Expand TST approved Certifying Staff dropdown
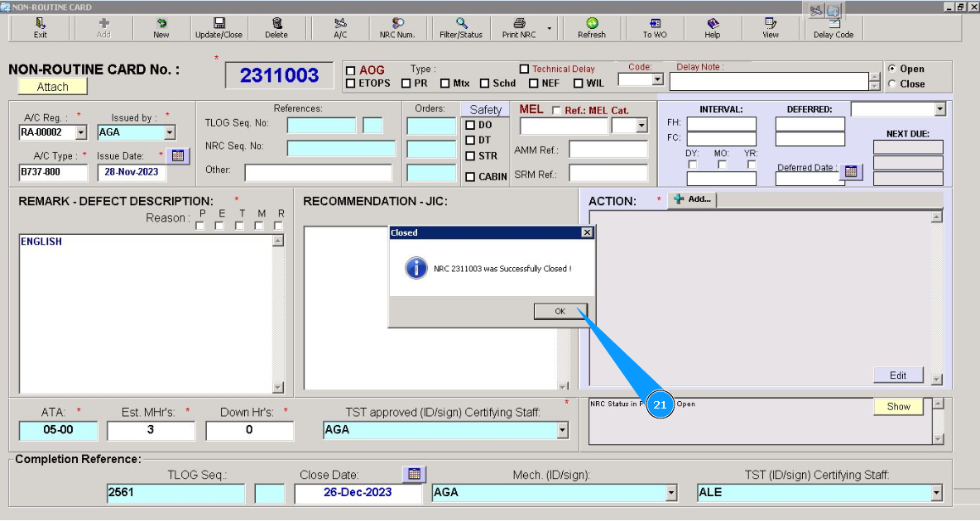The height and width of the screenshot is (521, 980). (x=563, y=430)
